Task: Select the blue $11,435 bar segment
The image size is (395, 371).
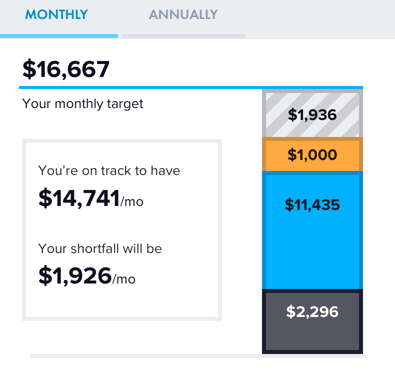Action: tap(312, 230)
